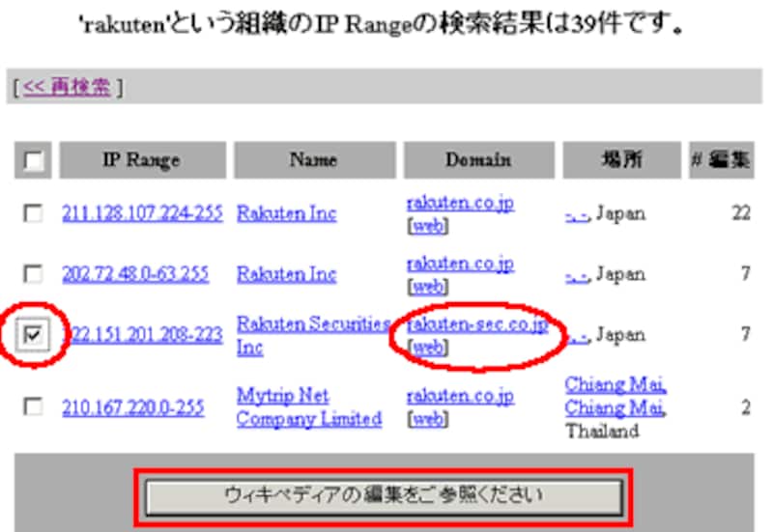Click the [web] link in 202.72 row
Screen dimensions: 773x532
tap(428, 286)
